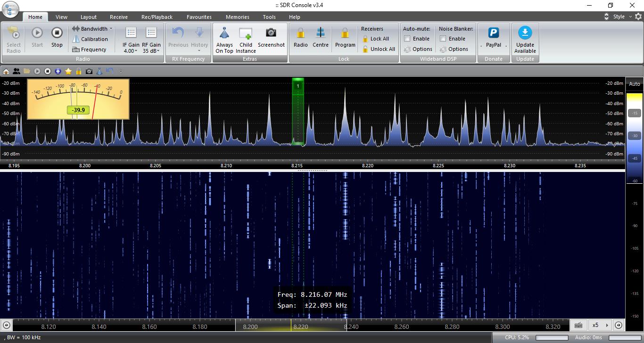The image size is (644, 343).
Task: Click the star favourites icon in quick access toolbar
Action: pyautogui.click(x=68, y=71)
